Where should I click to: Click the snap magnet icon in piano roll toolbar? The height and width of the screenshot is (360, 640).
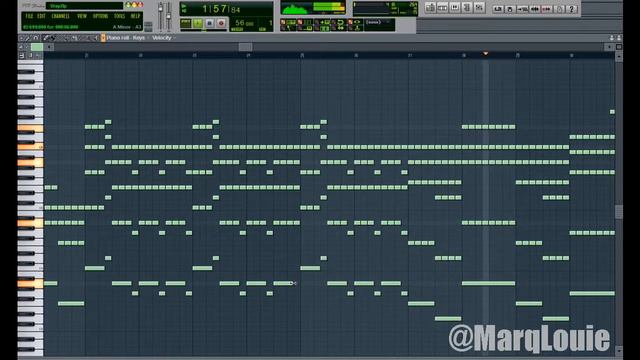[x=36, y=38]
